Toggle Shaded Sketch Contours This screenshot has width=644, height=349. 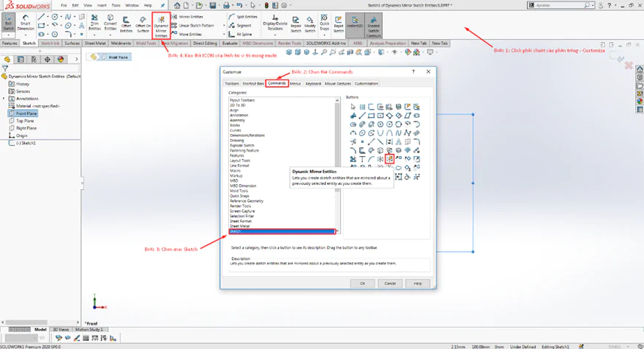tap(373, 26)
